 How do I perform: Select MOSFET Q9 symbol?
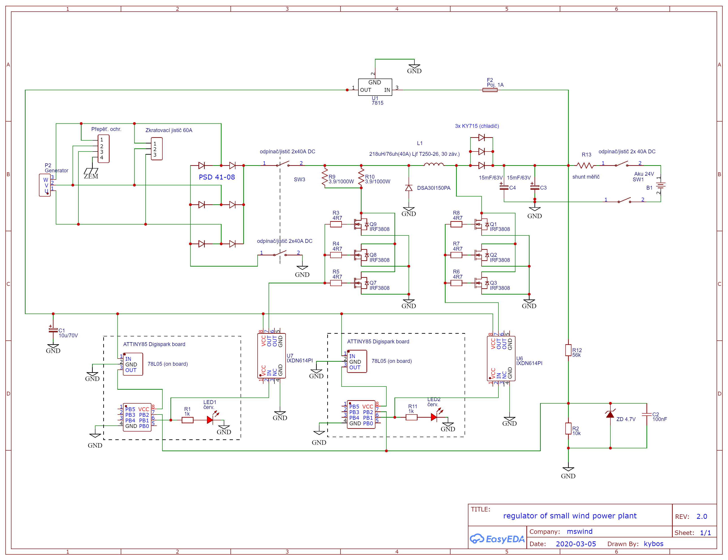tap(362, 224)
